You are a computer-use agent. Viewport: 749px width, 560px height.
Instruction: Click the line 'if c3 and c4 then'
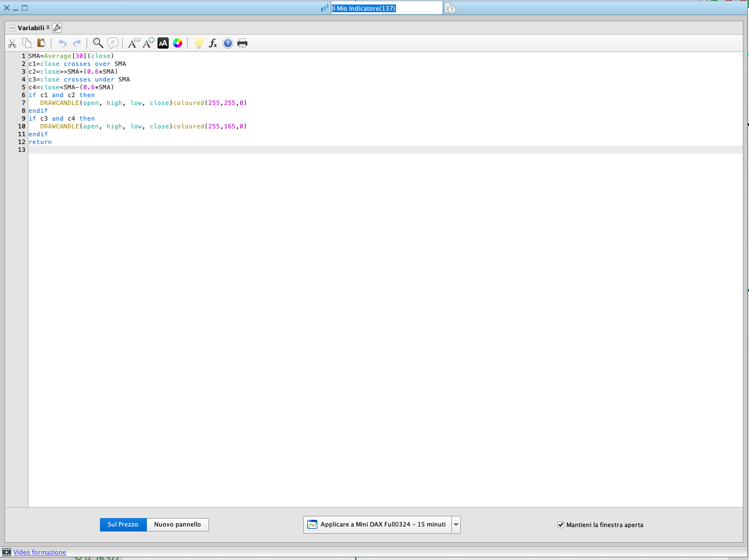pos(61,118)
